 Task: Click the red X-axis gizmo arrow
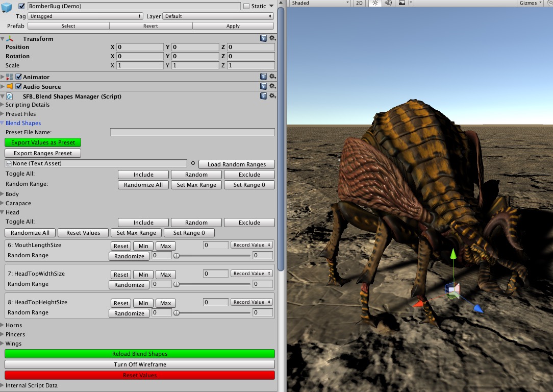point(418,303)
